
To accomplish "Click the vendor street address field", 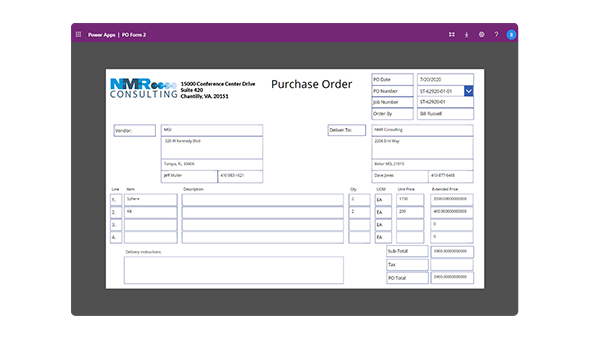I will coord(212,147).
